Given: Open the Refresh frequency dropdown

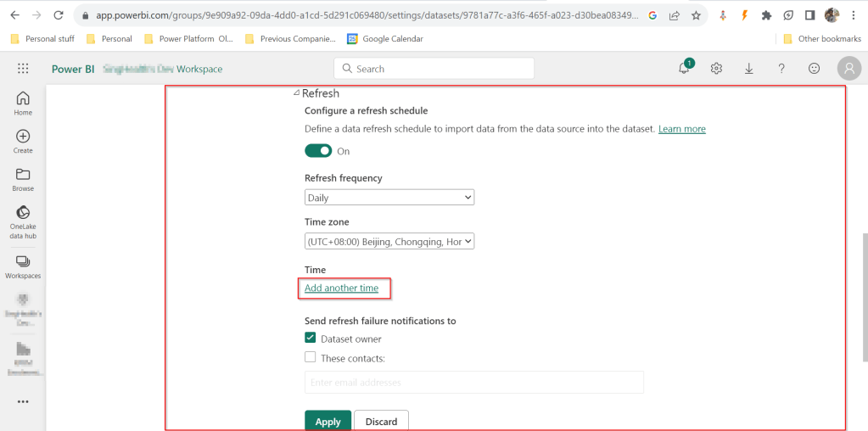Looking at the screenshot, I should pos(389,198).
